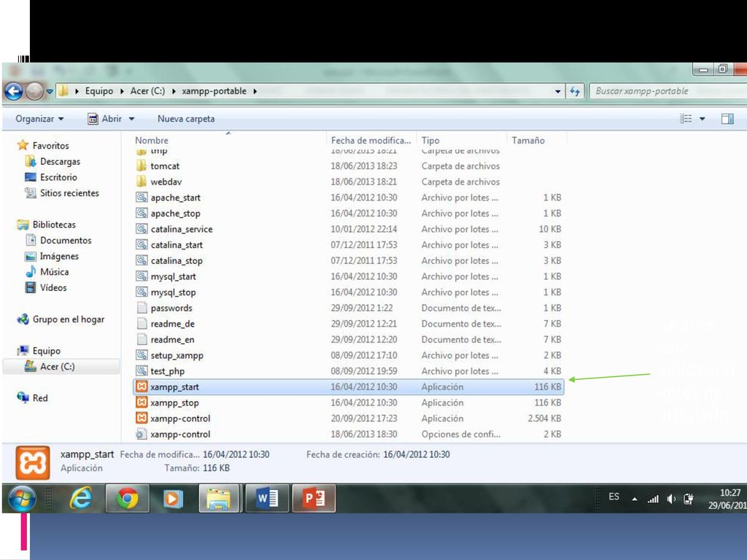Click the Back navigation arrow
Viewport: 747px width, 560px height.
14,91
